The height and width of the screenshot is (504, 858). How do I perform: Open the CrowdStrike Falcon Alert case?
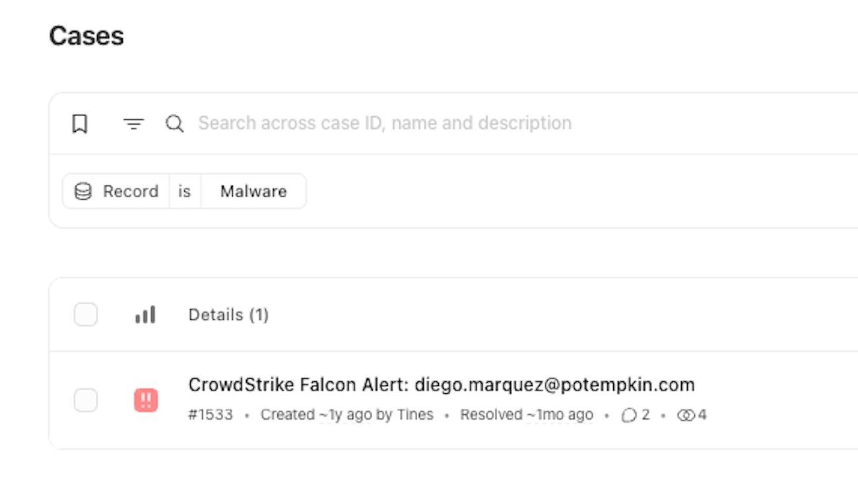pos(442,385)
